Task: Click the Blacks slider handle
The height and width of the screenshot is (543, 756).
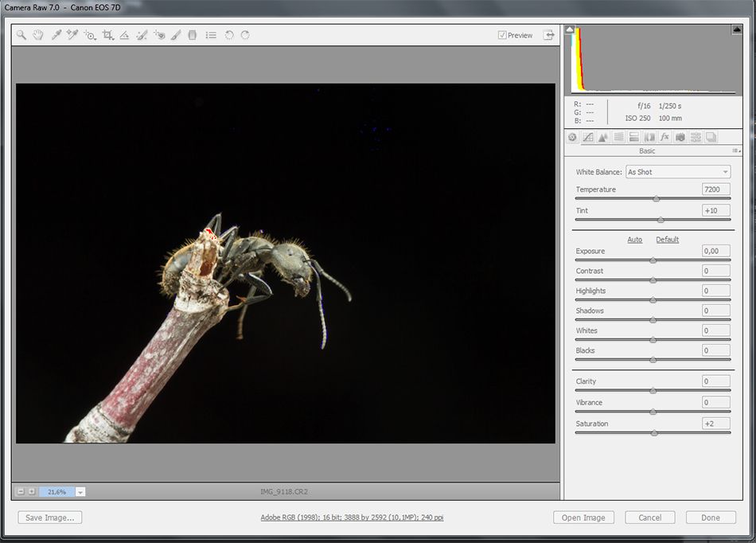Action: (x=653, y=360)
